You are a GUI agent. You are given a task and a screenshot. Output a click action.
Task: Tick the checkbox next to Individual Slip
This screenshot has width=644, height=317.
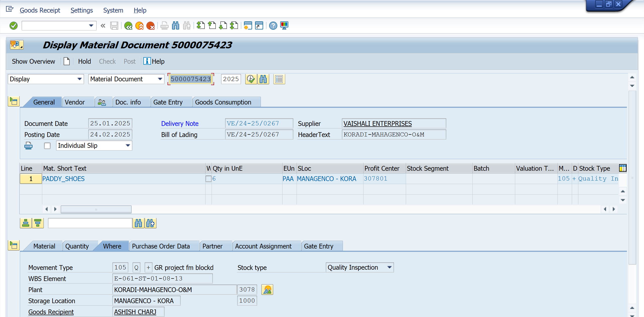[x=47, y=146]
